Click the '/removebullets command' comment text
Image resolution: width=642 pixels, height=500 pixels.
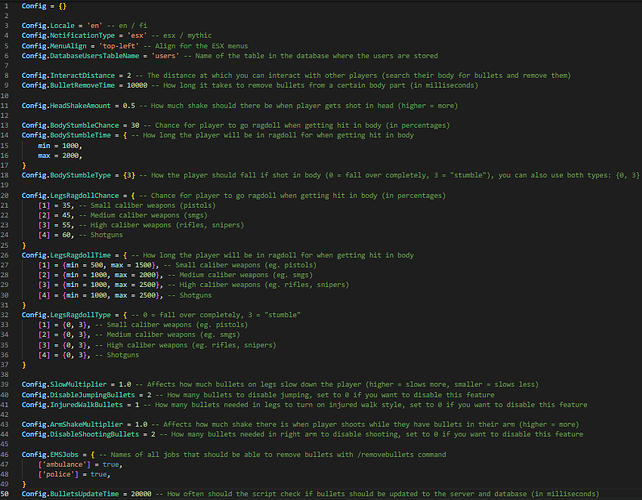(x=403, y=455)
